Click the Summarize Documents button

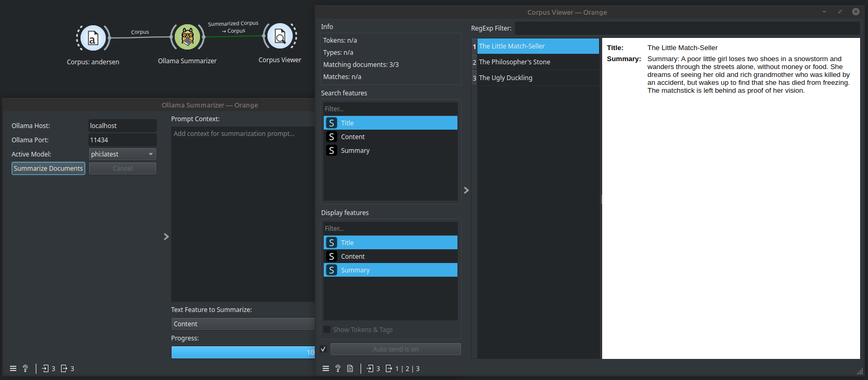[48, 168]
